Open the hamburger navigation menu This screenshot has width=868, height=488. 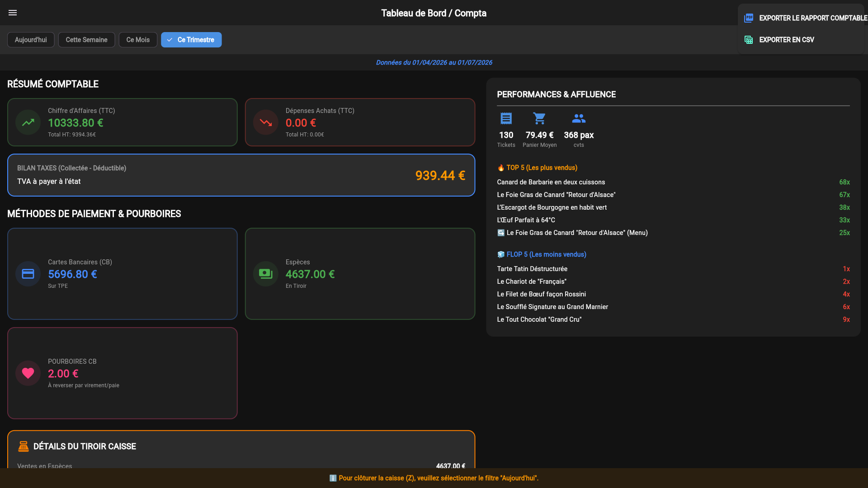(13, 13)
